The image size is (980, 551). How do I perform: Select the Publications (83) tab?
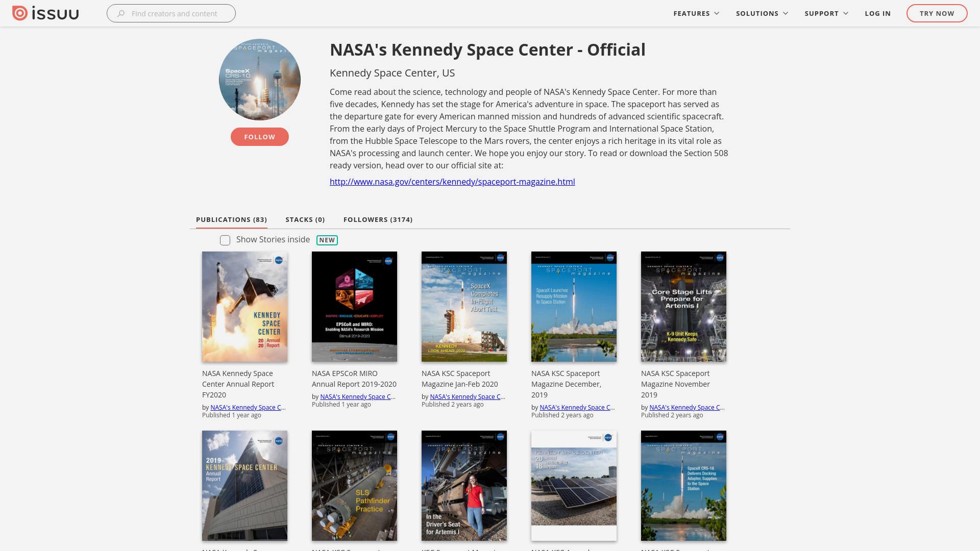(231, 219)
